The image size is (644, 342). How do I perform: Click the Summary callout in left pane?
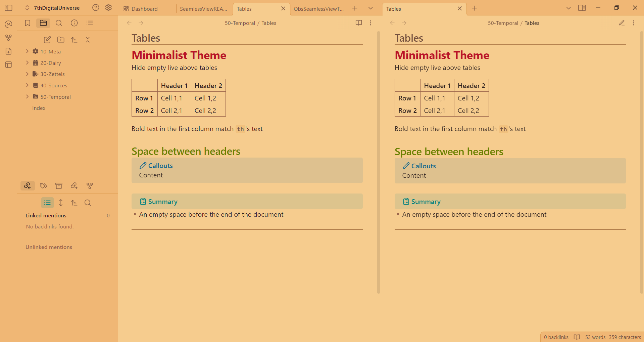(247, 202)
